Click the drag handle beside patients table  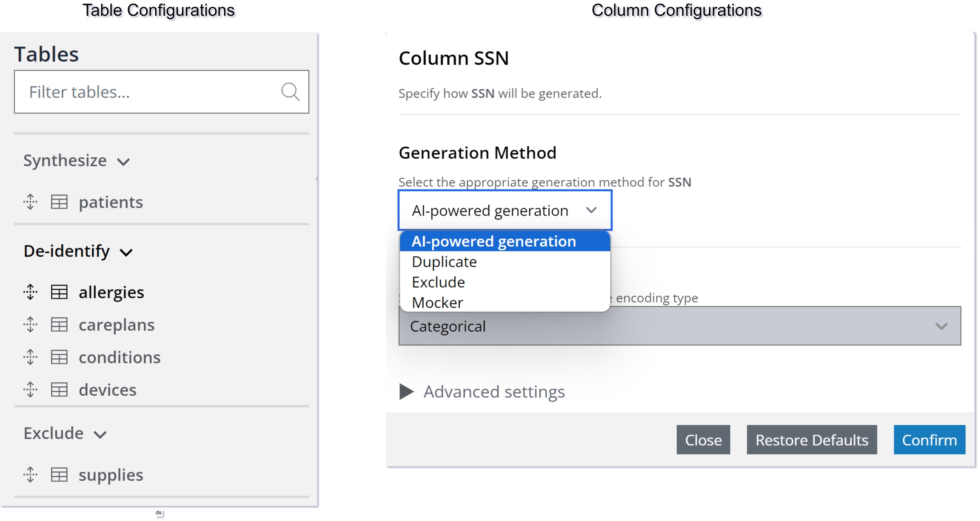tap(30, 202)
